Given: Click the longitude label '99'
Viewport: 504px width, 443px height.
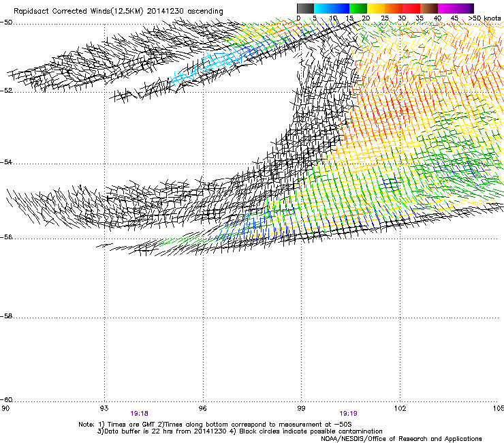Looking at the screenshot, I should pyautogui.click(x=301, y=408).
